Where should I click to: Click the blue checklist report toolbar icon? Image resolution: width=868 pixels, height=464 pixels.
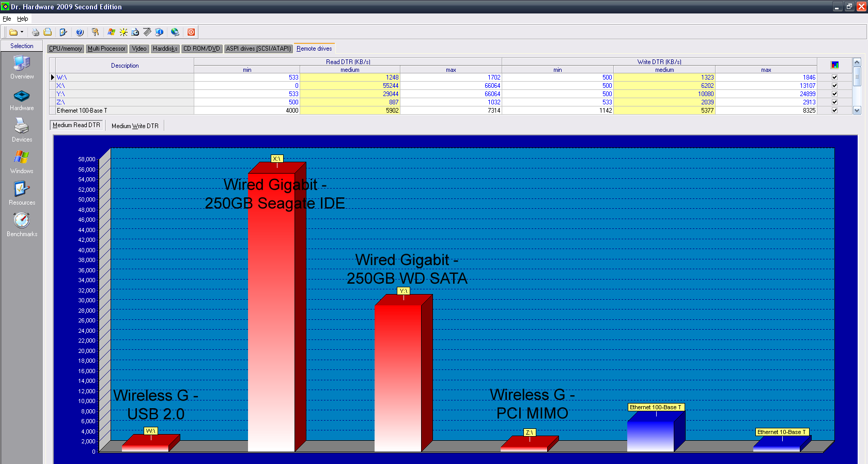click(63, 32)
